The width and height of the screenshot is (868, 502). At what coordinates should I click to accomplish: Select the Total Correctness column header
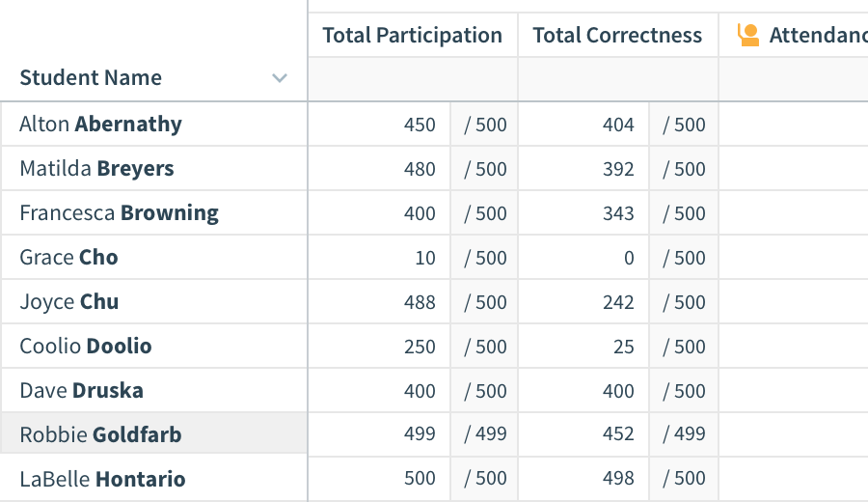click(x=617, y=35)
